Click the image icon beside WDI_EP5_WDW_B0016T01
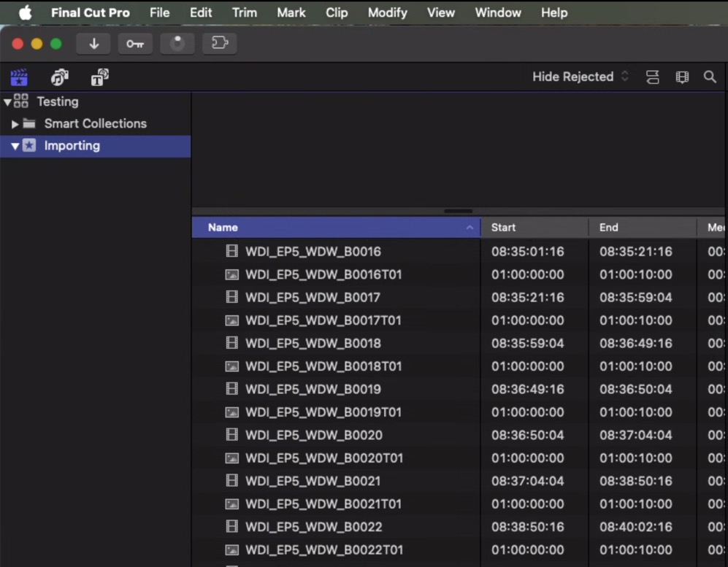This screenshot has width=728, height=567. [x=231, y=274]
